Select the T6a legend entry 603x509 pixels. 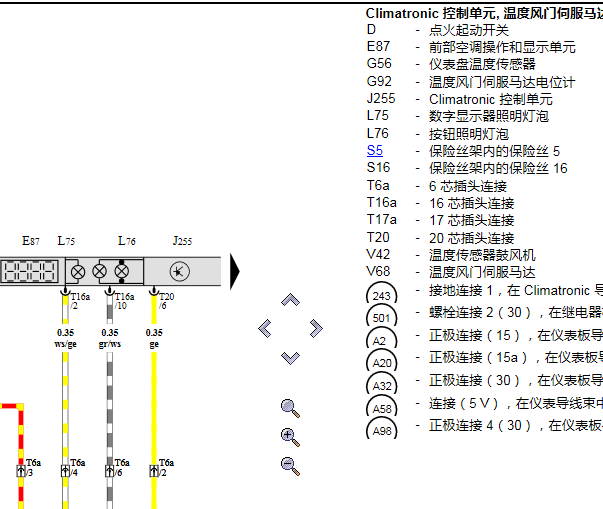(436, 186)
